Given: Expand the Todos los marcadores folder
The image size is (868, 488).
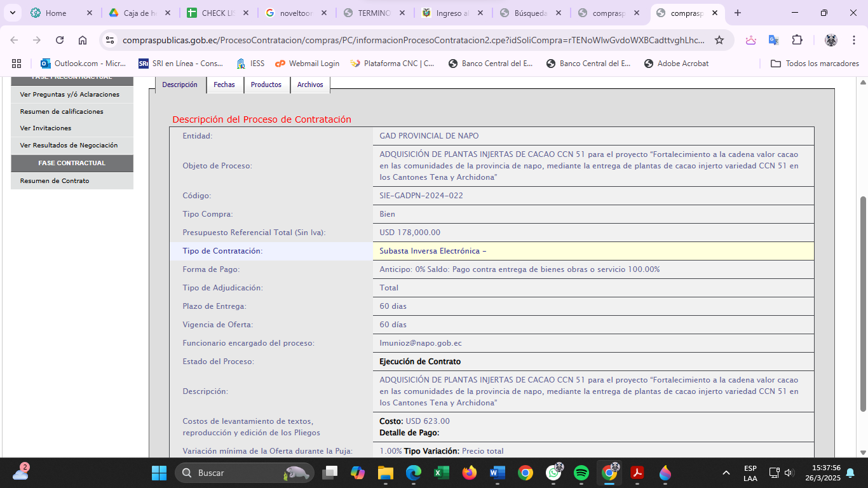Looking at the screenshot, I should click(x=815, y=64).
